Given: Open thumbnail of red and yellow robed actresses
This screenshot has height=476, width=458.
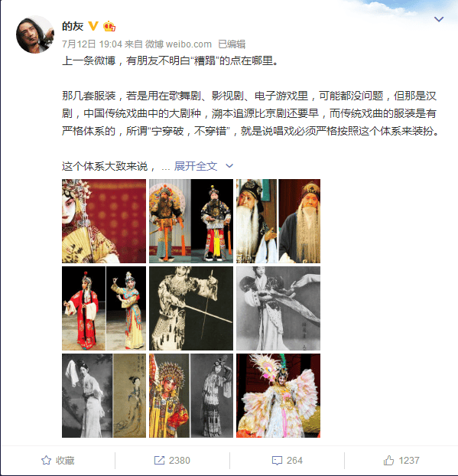Looking at the screenshot, I should (104, 308).
